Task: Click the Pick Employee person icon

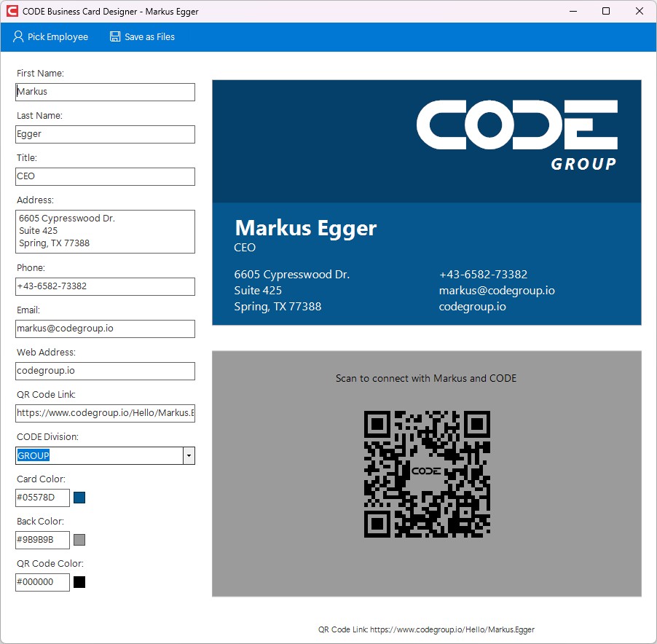Action: pyautogui.click(x=18, y=36)
